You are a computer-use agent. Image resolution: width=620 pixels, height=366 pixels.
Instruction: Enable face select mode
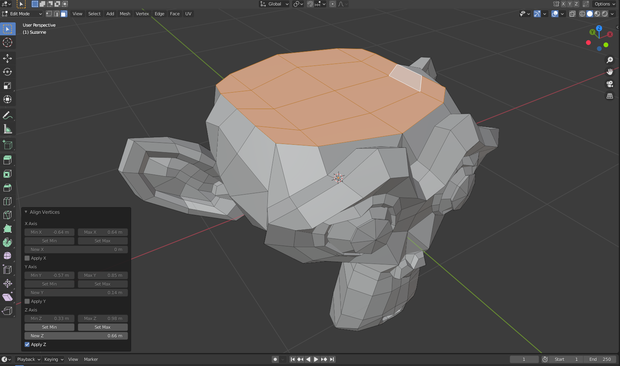(64, 14)
